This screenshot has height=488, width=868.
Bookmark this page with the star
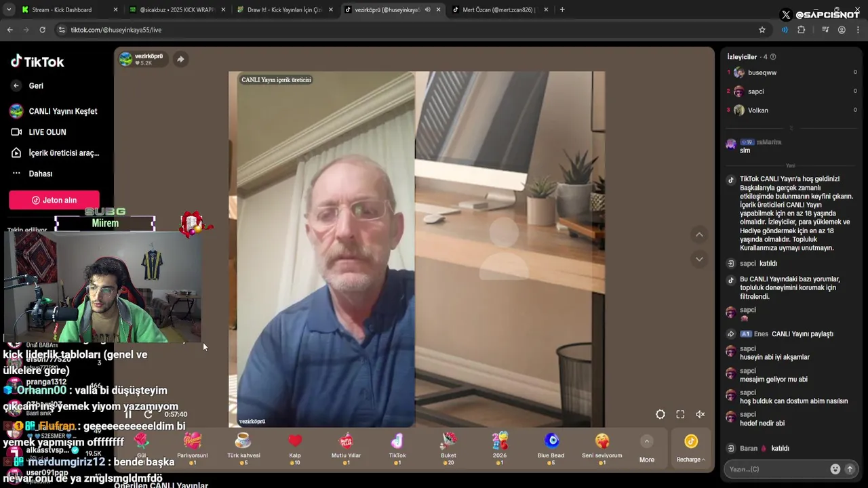tap(762, 30)
